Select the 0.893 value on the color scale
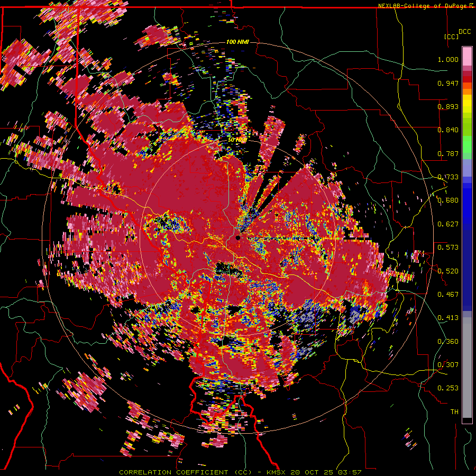The width and height of the screenshot is (476, 476). pos(448,106)
